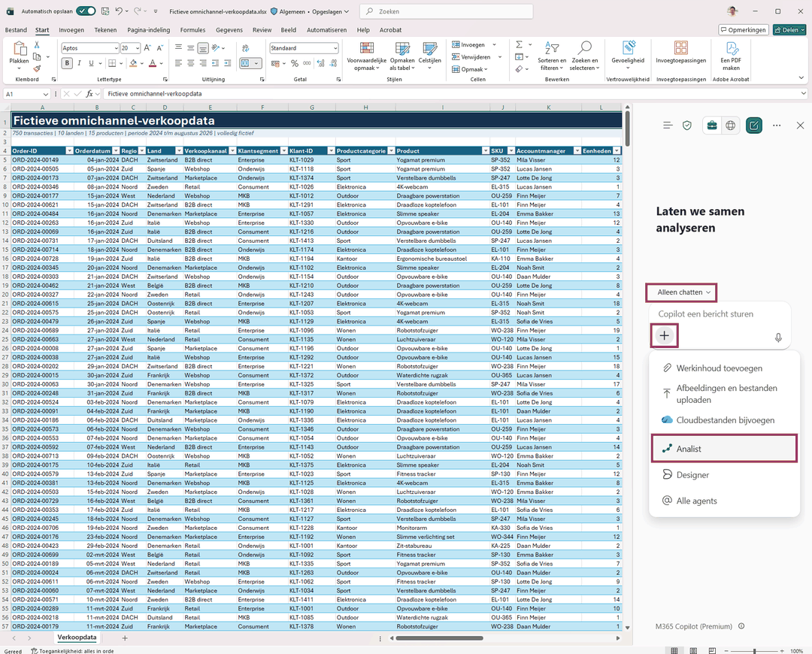Open the Standaard number format dropdown

coord(335,48)
